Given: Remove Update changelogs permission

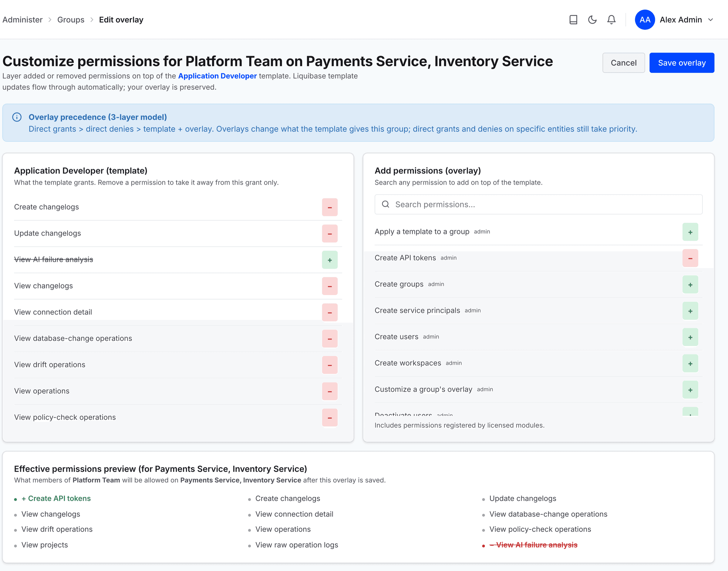Looking at the screenshot, I should (330, 234).
